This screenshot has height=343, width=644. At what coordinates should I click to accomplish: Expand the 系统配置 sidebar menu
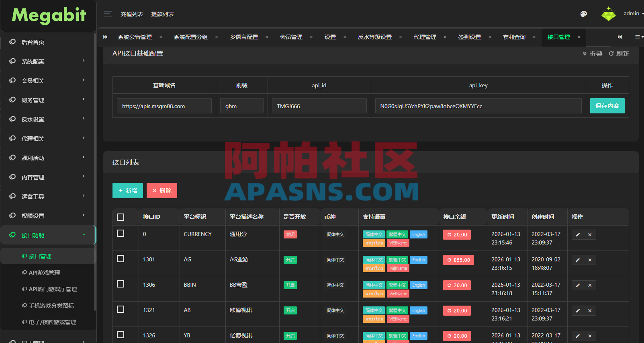click(48, 61)
